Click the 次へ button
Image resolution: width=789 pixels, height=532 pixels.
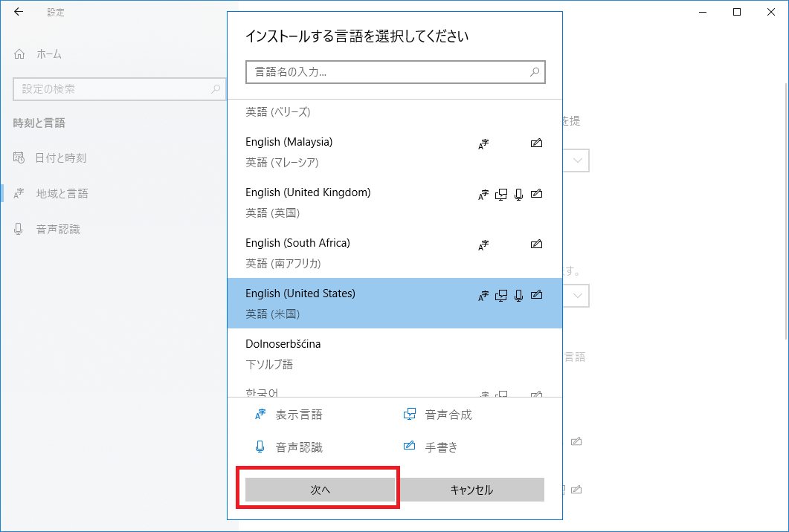tap(320, 489)
